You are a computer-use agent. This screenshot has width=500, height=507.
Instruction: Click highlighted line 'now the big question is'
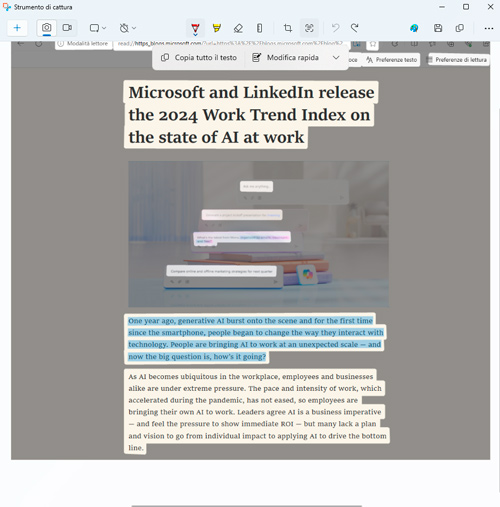[197, 357]
